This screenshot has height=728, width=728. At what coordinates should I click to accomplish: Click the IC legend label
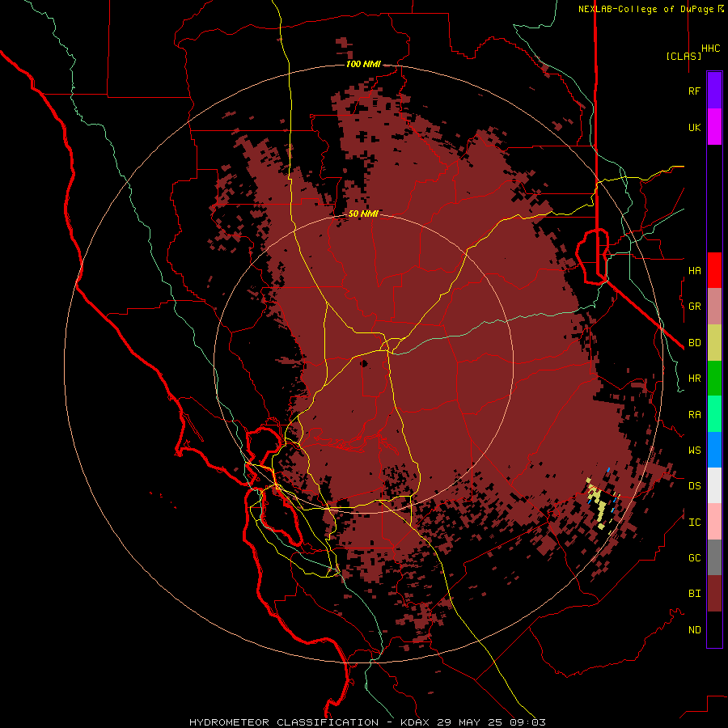694,523
